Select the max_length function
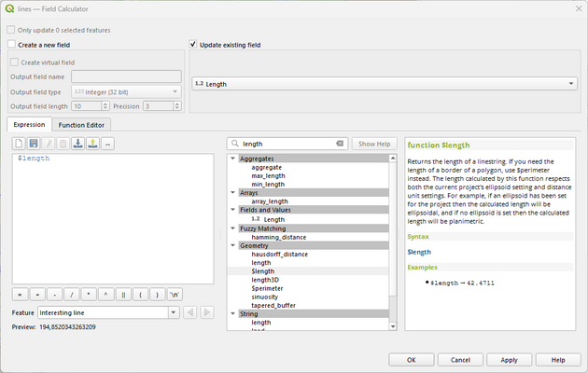The height and width of the screenshot is (373, 588). (268, 175)
